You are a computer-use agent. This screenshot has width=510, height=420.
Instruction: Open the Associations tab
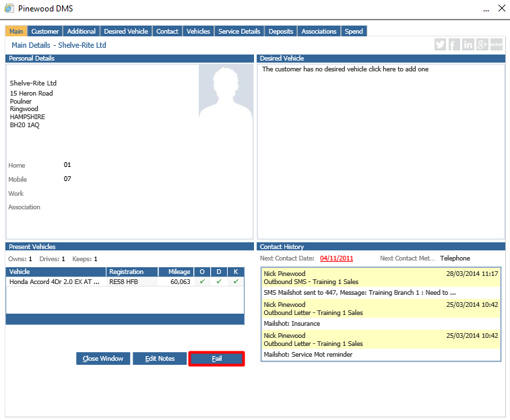319,31
